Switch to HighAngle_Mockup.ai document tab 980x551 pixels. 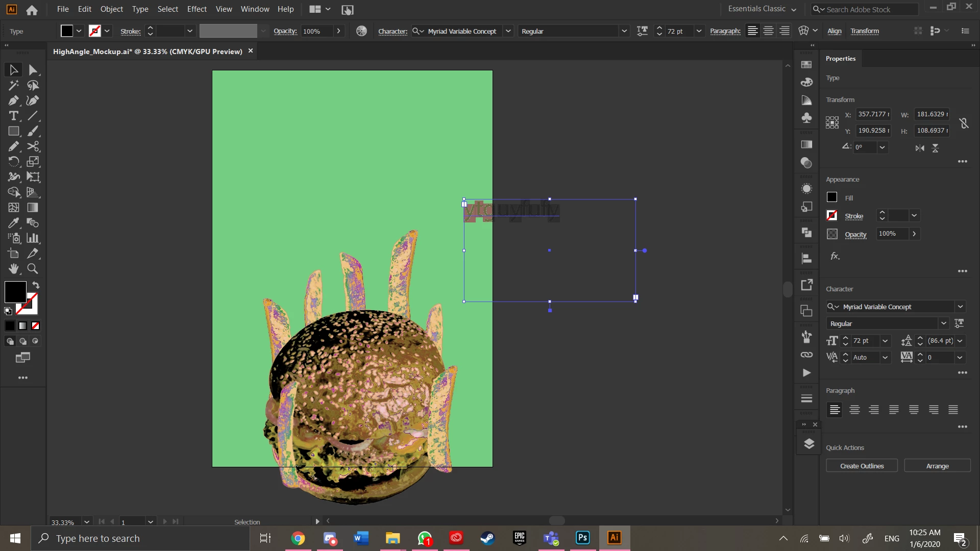[x=148, y=52]
